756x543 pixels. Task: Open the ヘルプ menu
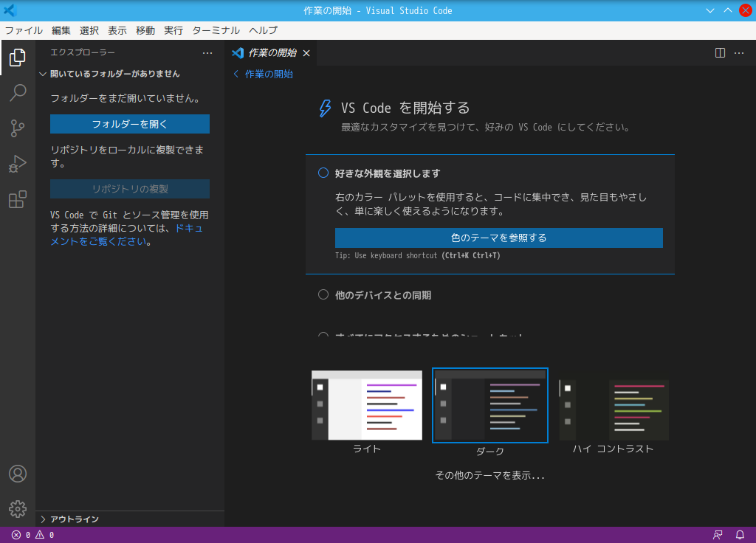pos(263,30)
